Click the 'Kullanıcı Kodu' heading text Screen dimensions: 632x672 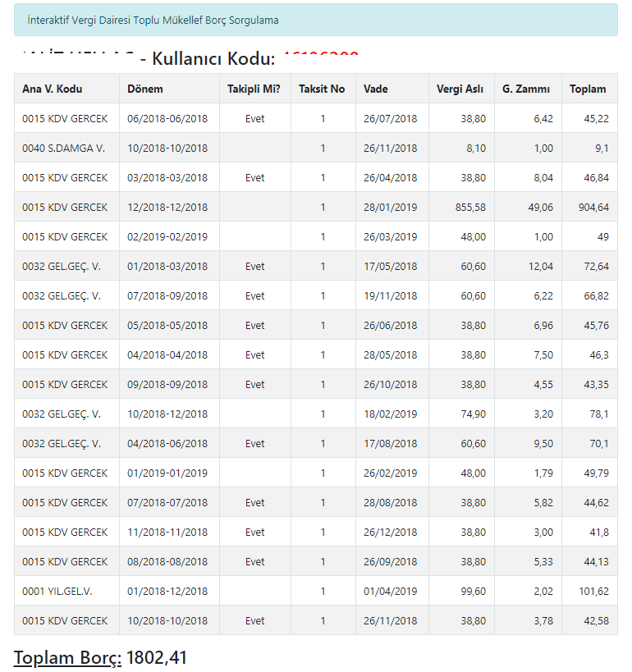click(213, 59)
